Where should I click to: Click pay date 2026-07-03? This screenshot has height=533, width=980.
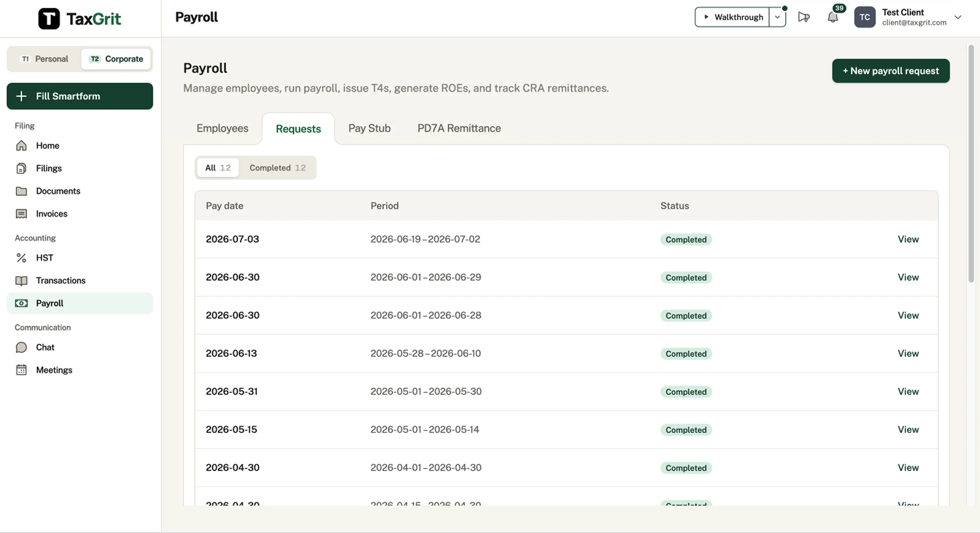[x=232, y=239]
